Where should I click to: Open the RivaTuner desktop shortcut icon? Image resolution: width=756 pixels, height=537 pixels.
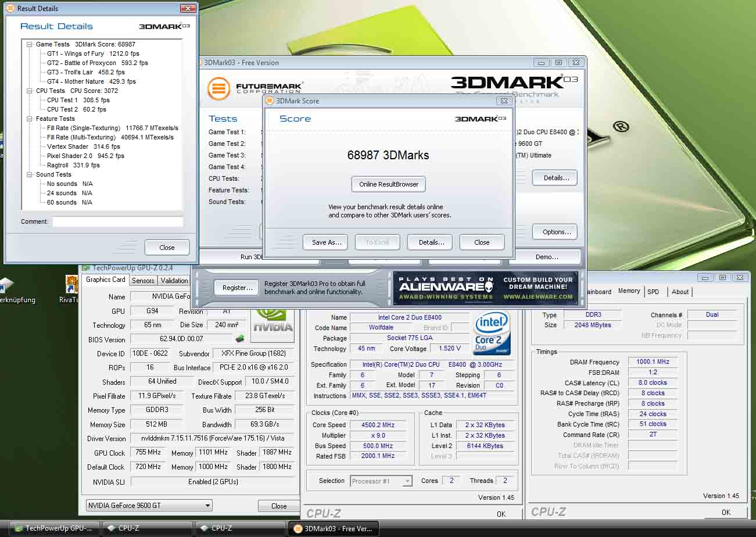tap(72, 285)
